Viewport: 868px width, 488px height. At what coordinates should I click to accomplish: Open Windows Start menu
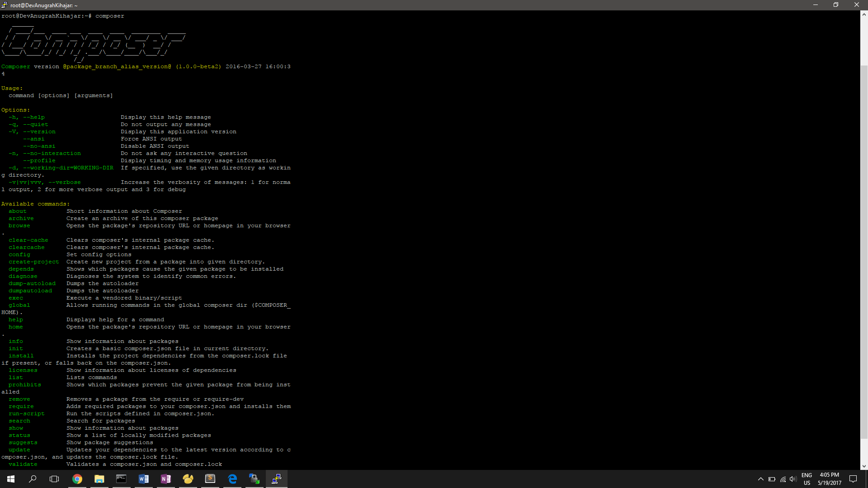pos(11,479)
